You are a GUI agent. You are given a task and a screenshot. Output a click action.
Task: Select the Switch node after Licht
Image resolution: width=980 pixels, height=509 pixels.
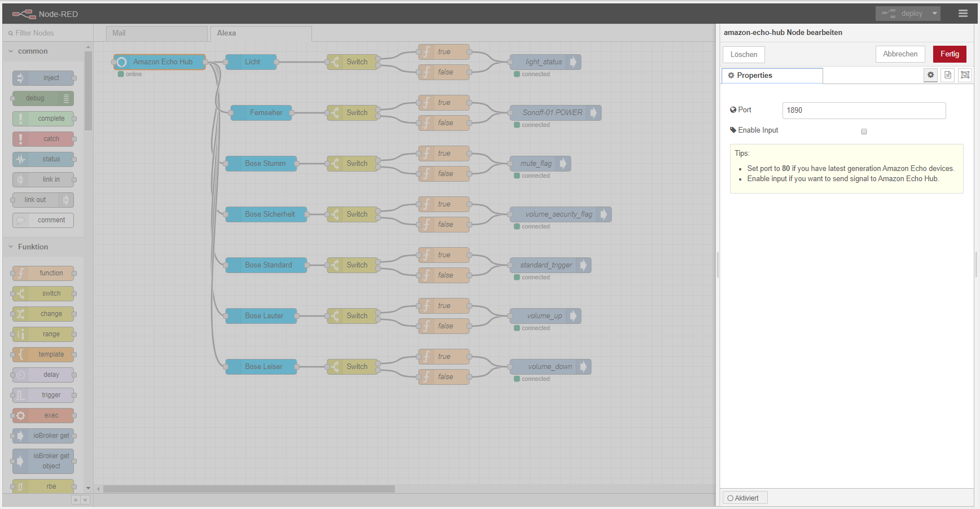(x=353, y=62)
